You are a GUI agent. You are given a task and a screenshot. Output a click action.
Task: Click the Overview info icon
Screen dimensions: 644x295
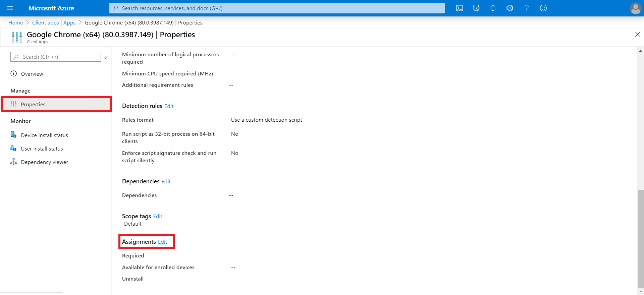[13, 73]
